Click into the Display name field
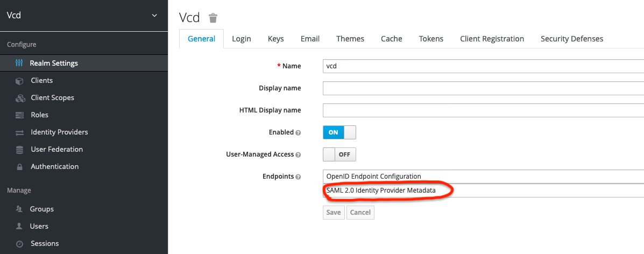644x254 pixels. (483, 88)
